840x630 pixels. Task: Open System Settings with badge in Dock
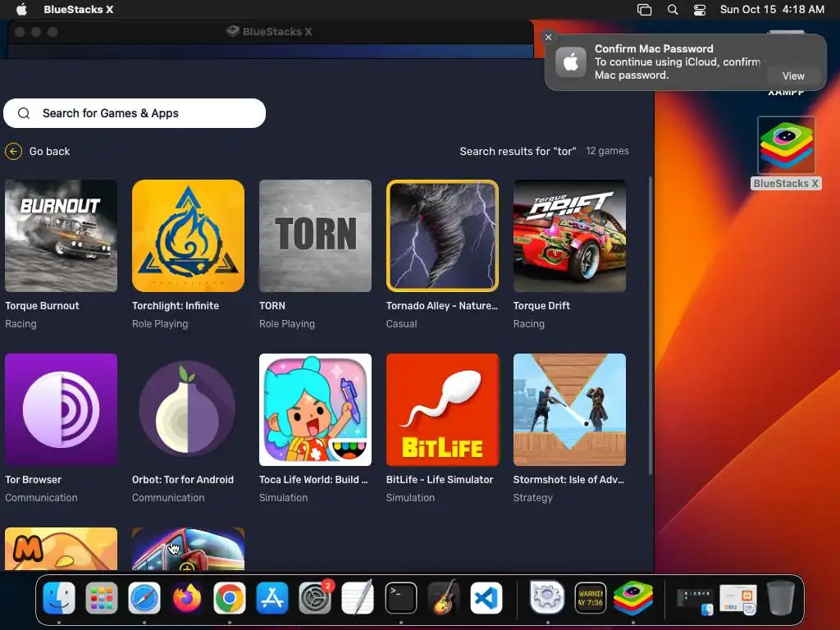coord(315,598)
